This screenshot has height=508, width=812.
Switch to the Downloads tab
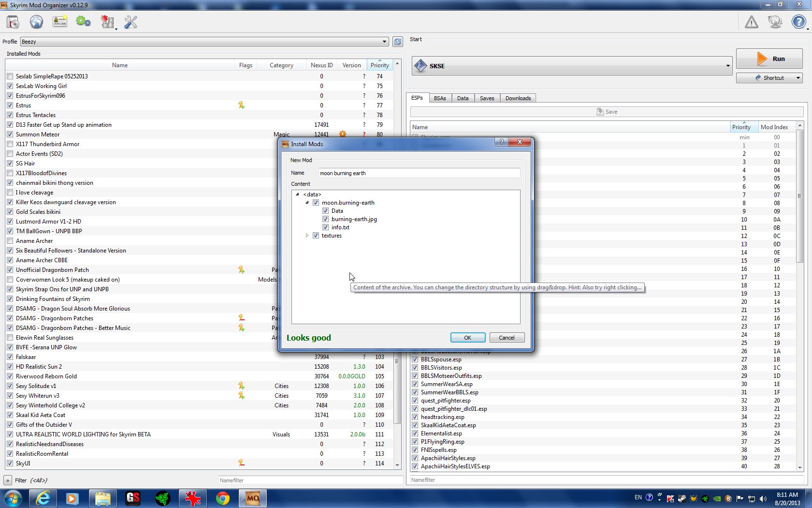[518, 98]
